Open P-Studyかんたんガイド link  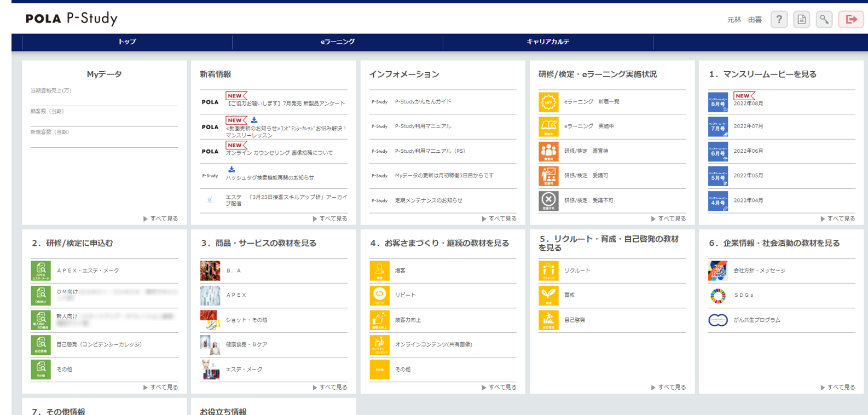tap(423, 102)
